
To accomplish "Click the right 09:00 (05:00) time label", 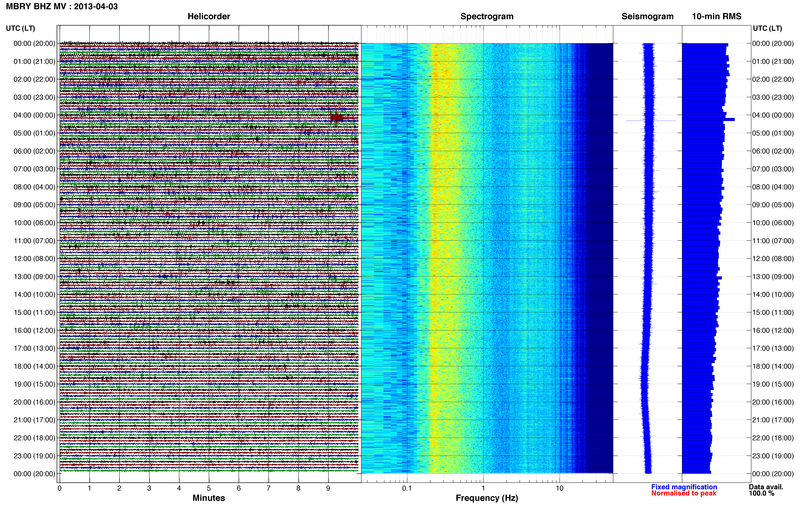I will [773, 205].
